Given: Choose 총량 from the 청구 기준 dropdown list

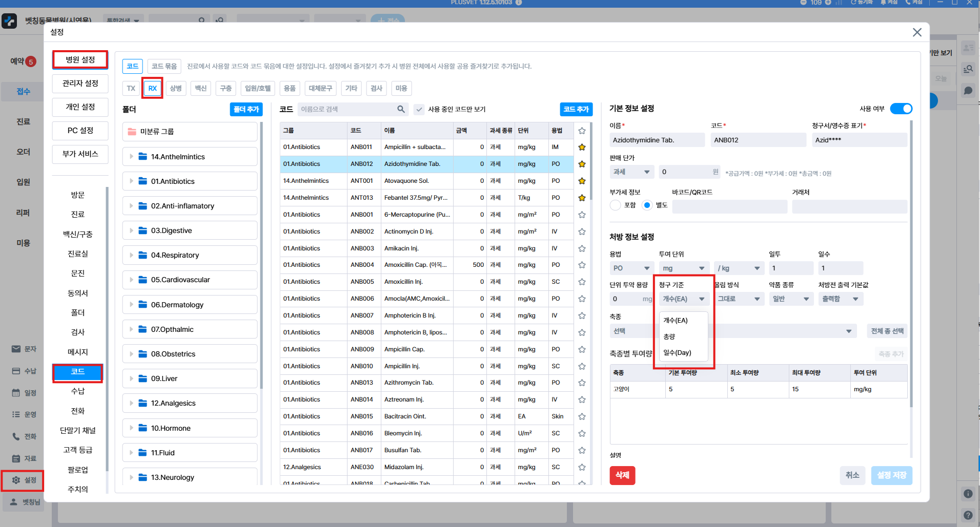Looking at the screenshot, I should pyautogui.click(x=669, y=336).
